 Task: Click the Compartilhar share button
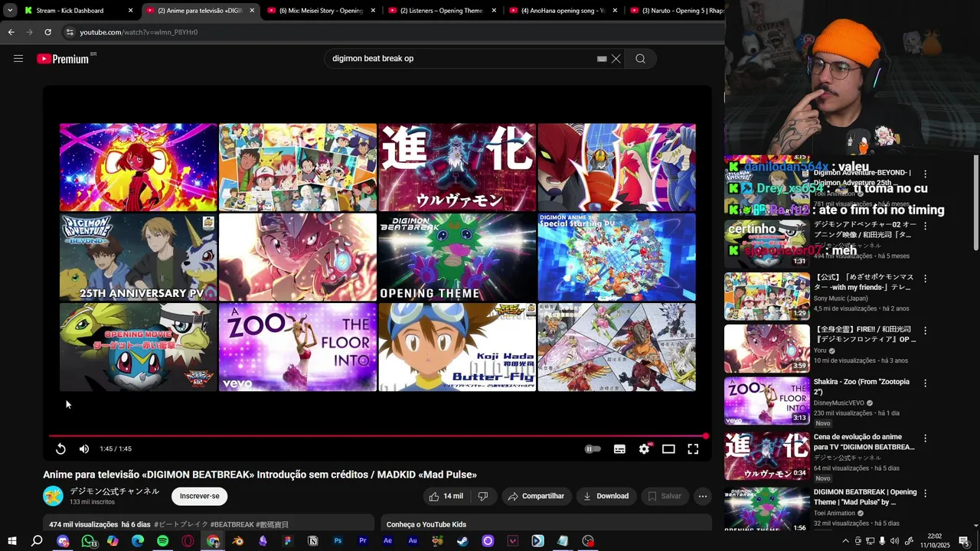click(536, 496)
